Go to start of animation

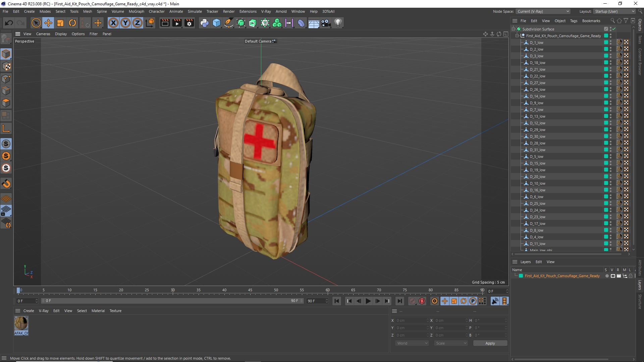[337, 301]
